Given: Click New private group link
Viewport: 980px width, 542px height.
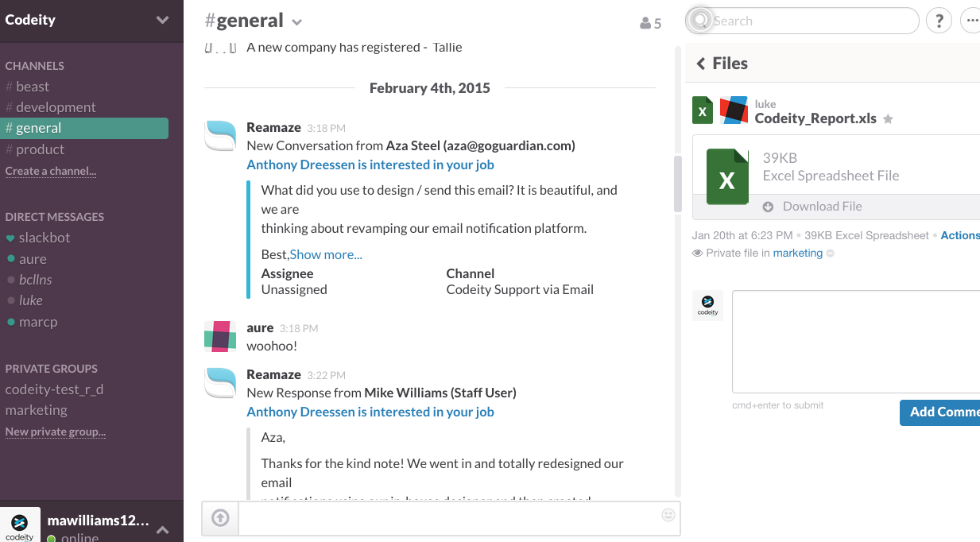Looking at the screenshot, I should (x=56, y=432).
